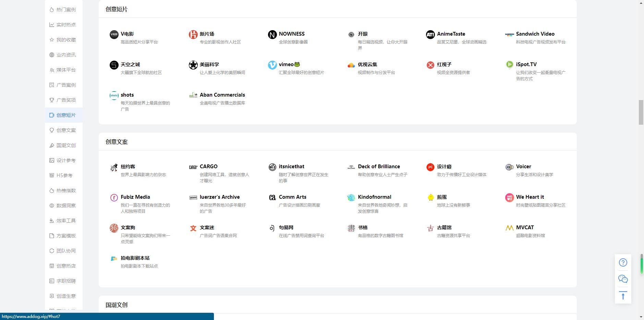This screenshot has height=320, width=644.
Task: Open the Deck of Brilliance link
Action: click(x=379, y=167)
